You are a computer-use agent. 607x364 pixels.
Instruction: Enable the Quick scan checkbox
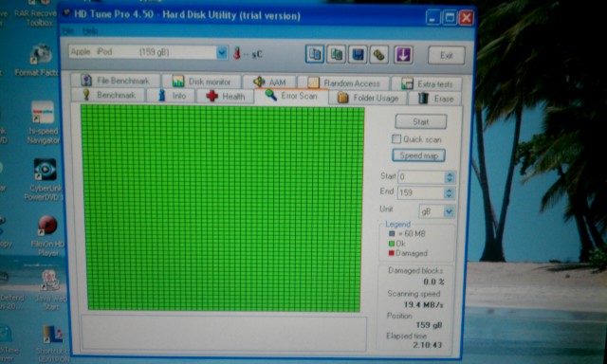pyautogui.click(x=396, y=138)
